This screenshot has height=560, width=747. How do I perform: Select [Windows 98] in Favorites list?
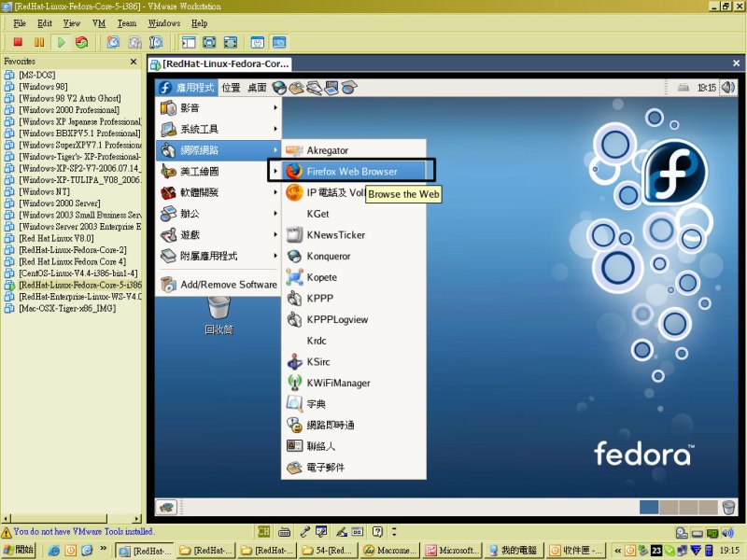(43, 87)
